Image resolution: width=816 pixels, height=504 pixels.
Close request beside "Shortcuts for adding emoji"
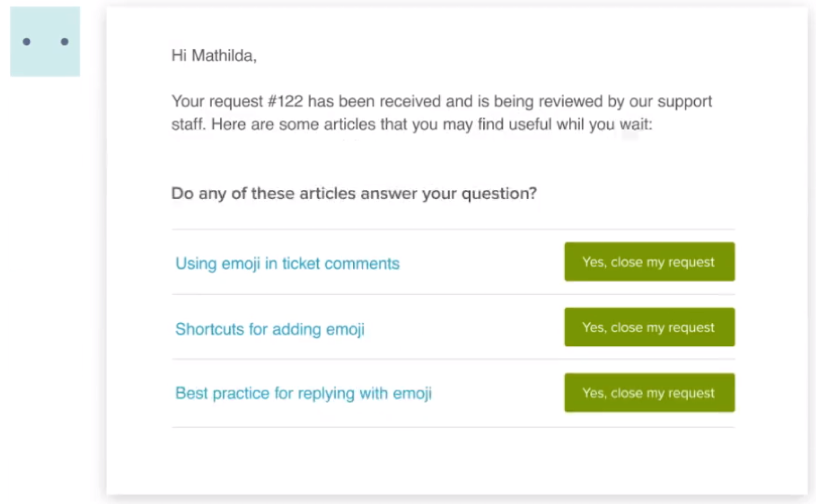pyautogui.click(x=649, y=327)
